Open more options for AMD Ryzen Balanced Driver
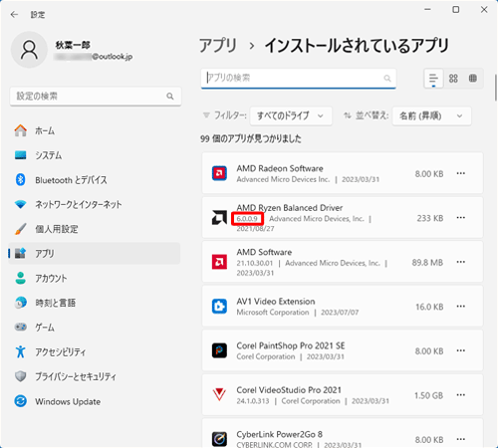 tap(461, 218)
